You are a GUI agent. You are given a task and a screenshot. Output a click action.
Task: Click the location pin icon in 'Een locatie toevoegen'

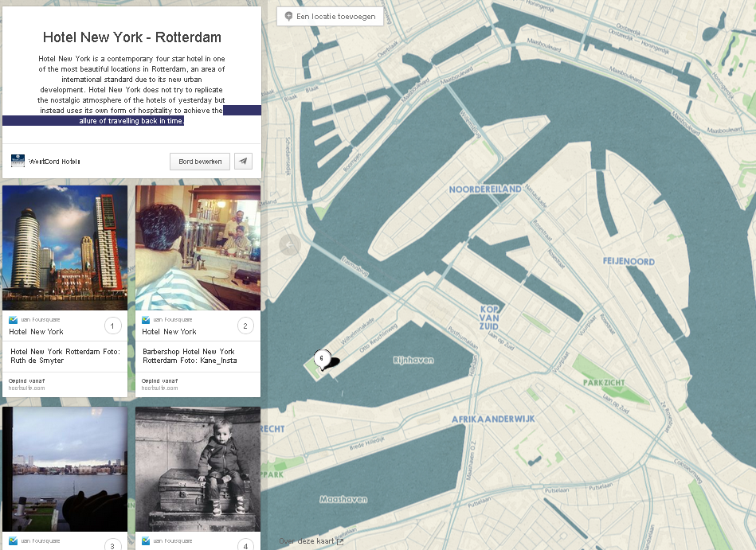(288, 17)
